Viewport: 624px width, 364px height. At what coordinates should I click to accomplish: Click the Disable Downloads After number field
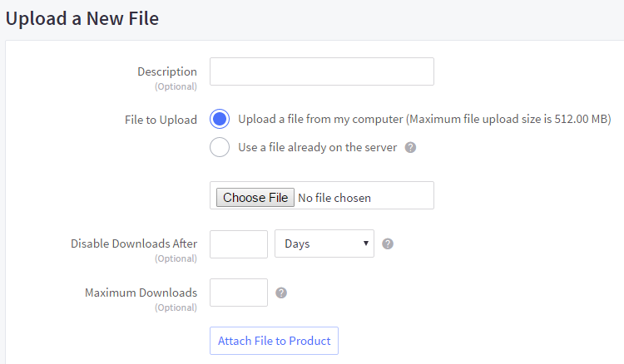coord(238,243)
